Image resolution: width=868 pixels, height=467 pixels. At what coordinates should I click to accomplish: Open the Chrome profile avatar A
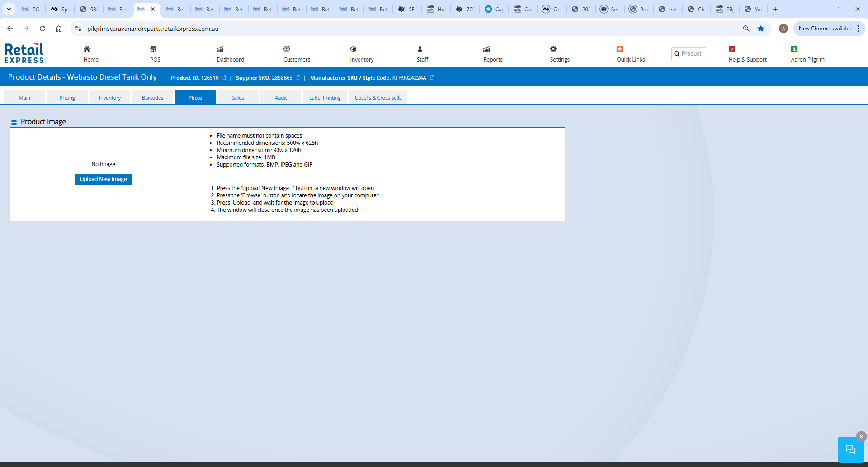[783, 29]
